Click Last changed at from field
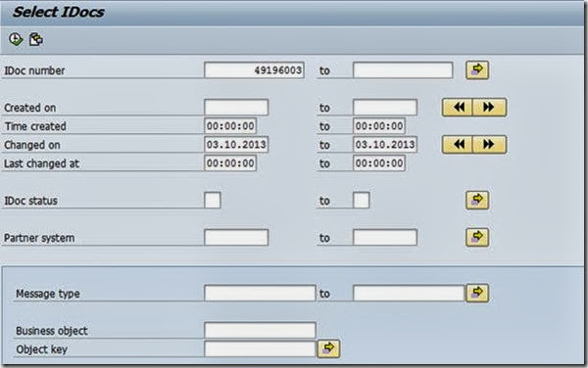Screen dimensions: 588x368 click(x=230, y=163)
